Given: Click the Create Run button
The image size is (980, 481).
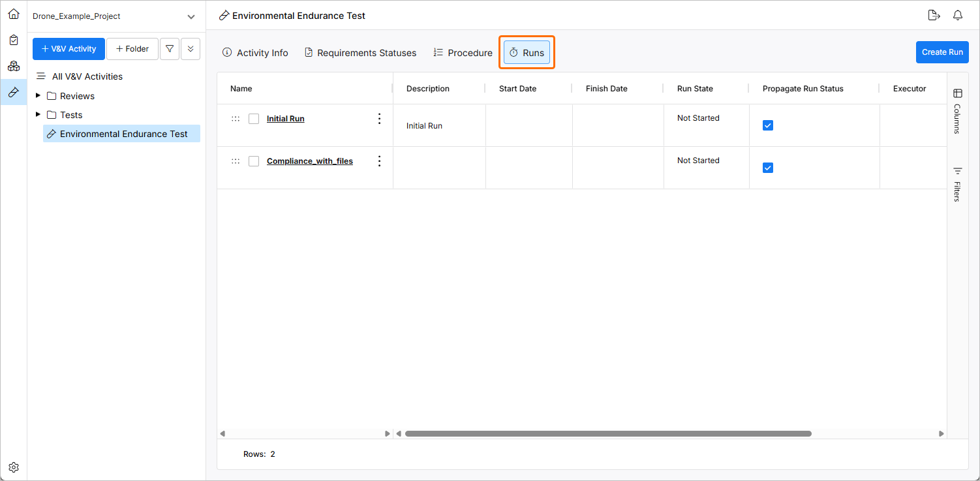Looking at the screenshot, I should pyautogui.click(x=942, y=52).
